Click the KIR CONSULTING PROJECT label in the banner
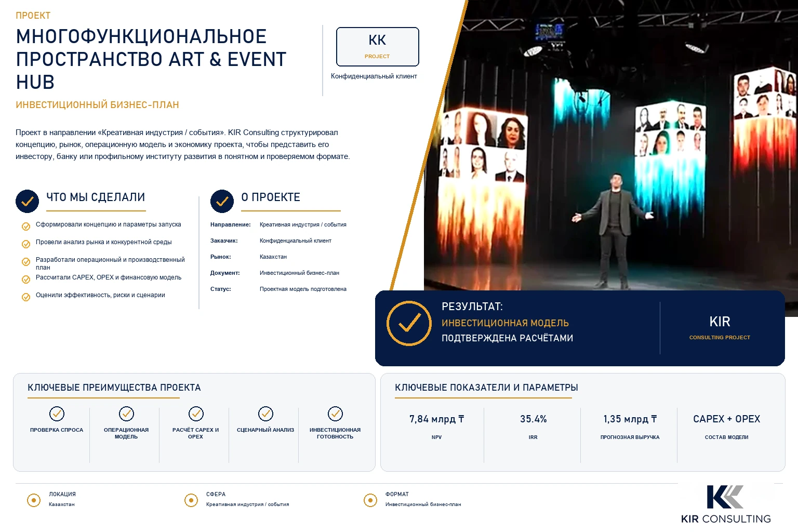 coord(720,328)
